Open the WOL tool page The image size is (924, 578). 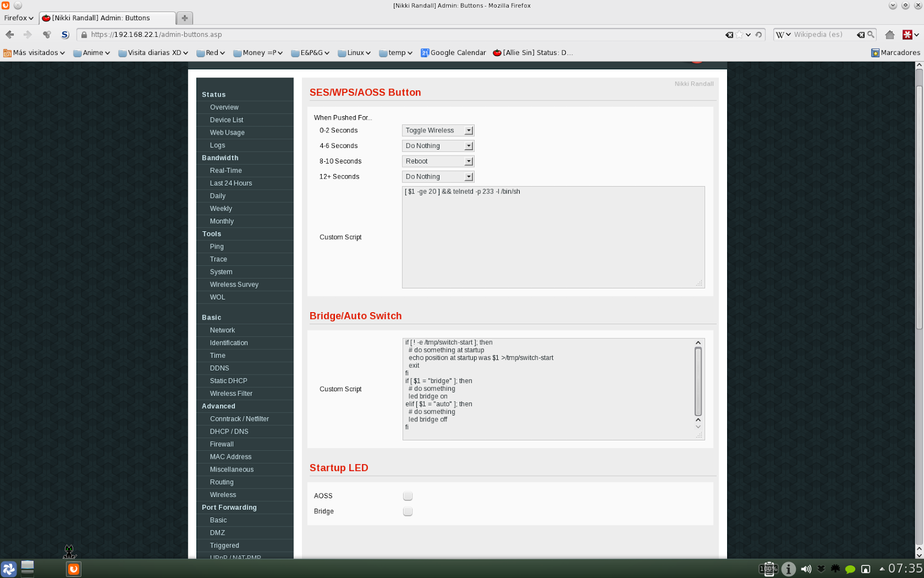coord(217,297)
